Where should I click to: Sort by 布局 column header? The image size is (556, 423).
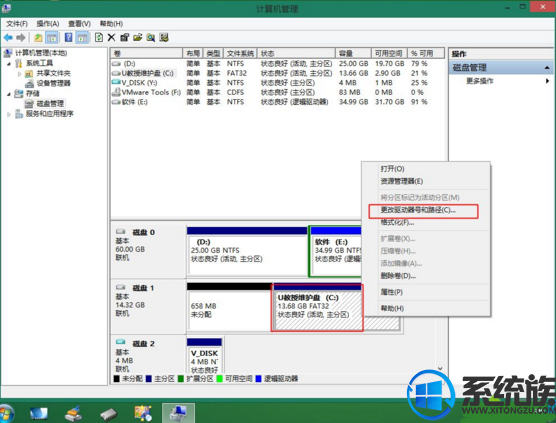pos(193,53)
